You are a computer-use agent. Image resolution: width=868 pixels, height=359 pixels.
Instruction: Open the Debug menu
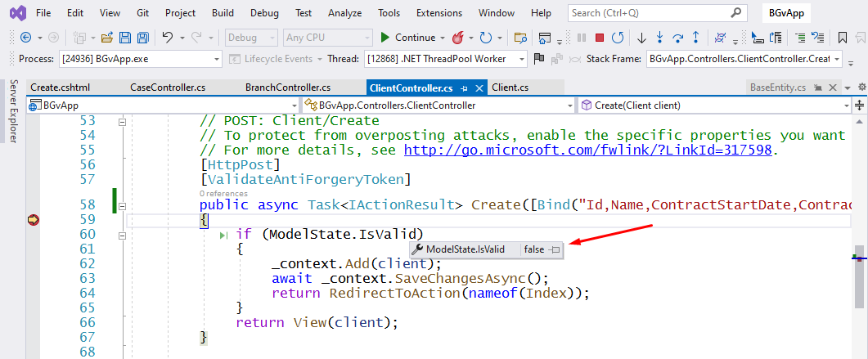[x=264, y=13]
